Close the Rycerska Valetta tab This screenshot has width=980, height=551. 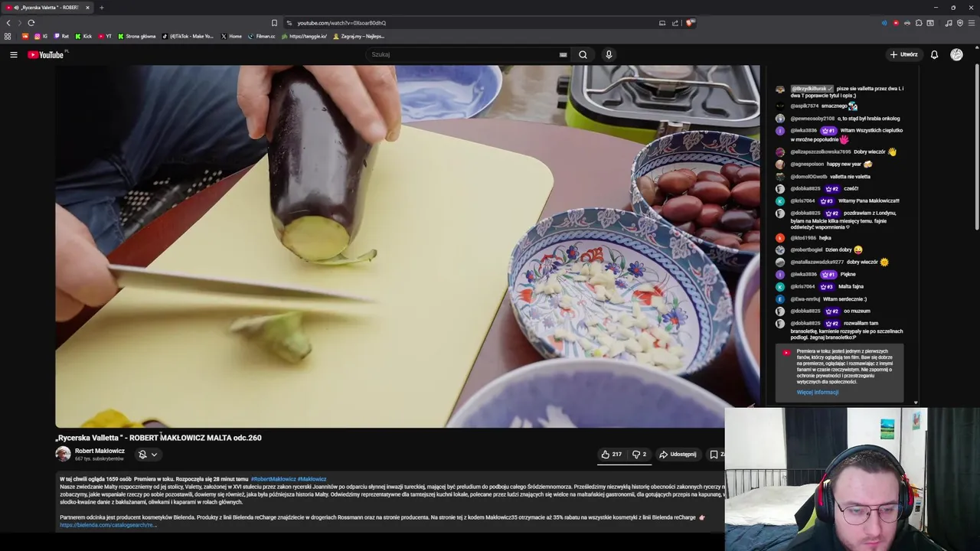click(87, 8)
